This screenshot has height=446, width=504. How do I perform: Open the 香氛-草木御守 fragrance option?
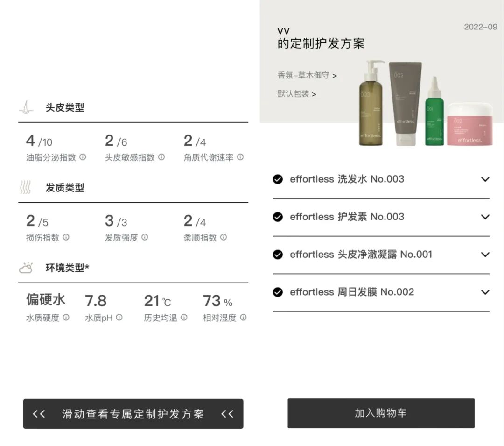pos(307,75)
